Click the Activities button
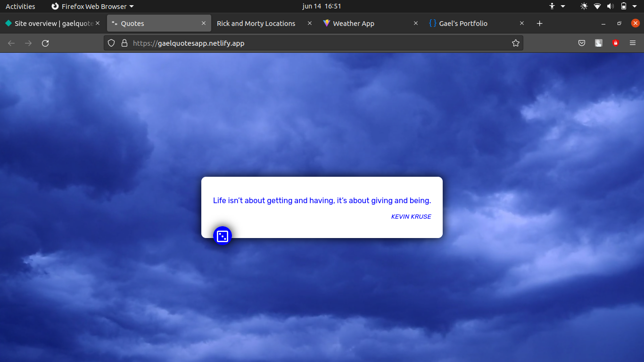The width and height of the screenshot is (644, 362). [x=20, y=7]
